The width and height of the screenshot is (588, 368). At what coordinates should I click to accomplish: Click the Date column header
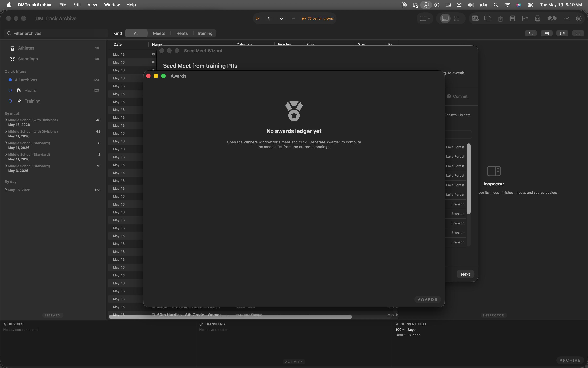point(118,44)
